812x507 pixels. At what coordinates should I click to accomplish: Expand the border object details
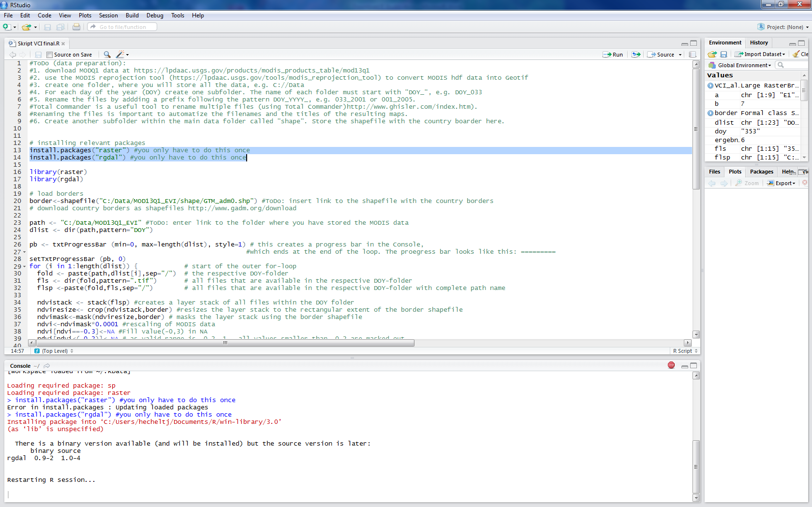[710, 113]
